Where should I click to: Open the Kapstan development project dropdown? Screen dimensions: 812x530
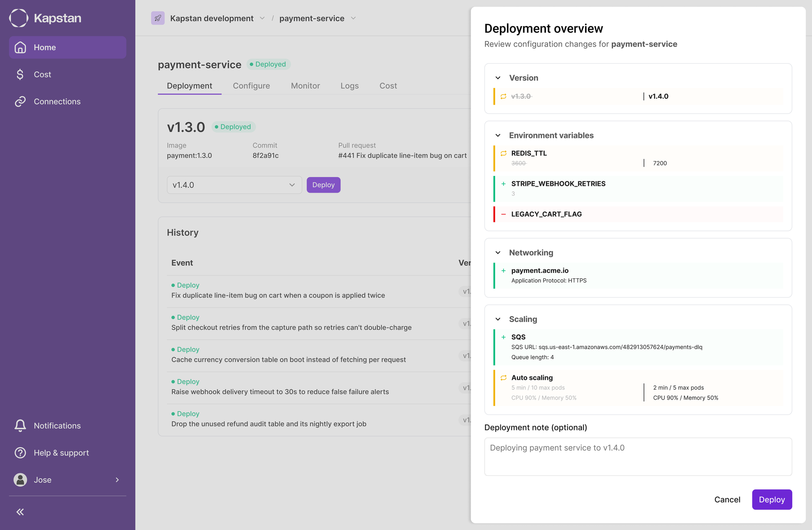(262, 18)
